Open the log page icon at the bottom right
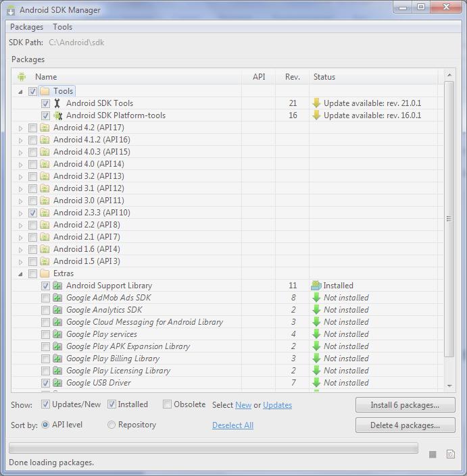The height and width of the screenshot is (476, 467). pos(451,454)
